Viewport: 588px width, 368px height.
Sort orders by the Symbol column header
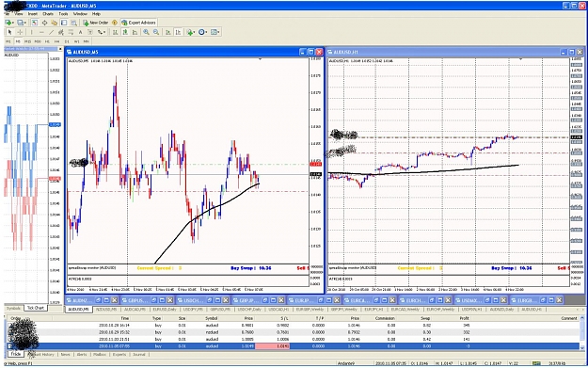point(211,318)
